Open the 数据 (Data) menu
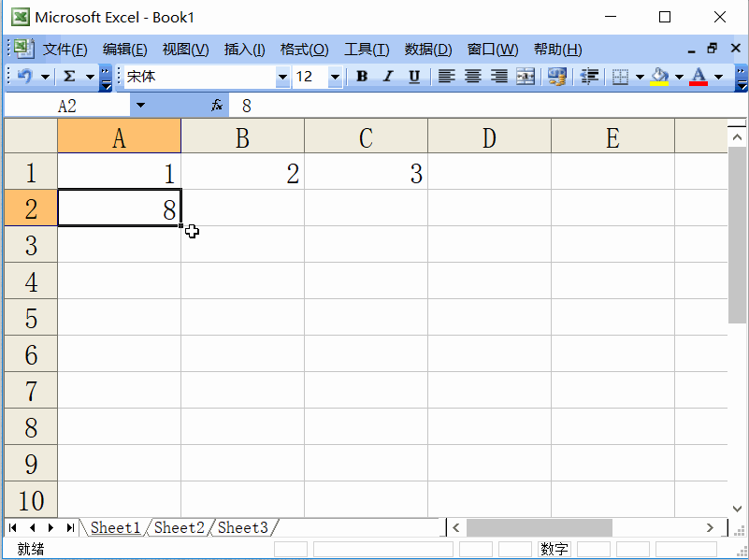Image resolution: width=749 pixels, height=560 pixels. pyautogui.click(x=428, y=49)
